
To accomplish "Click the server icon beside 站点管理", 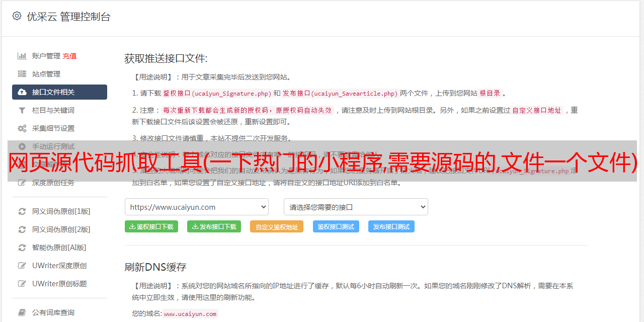I will [x=22, y=74].
